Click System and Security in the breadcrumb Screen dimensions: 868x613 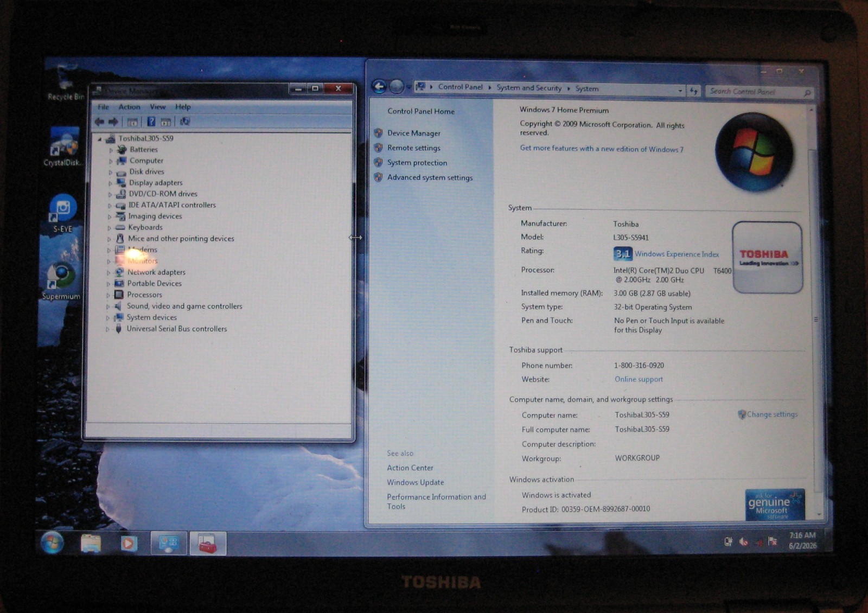pos(529,88)
